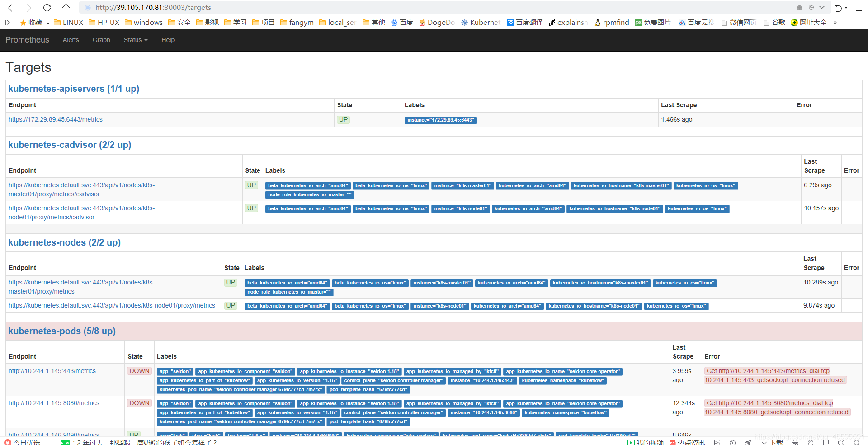The height and width of the screenshot is (445, 868).
Task: Go back with the browser back arrow
Action: tap(10, 8)
